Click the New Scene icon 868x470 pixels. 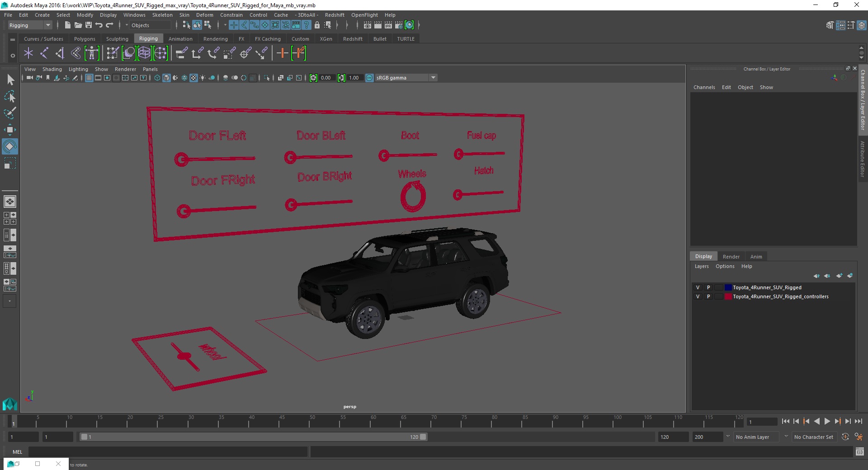pyautogui.click(x=67, y=25)
